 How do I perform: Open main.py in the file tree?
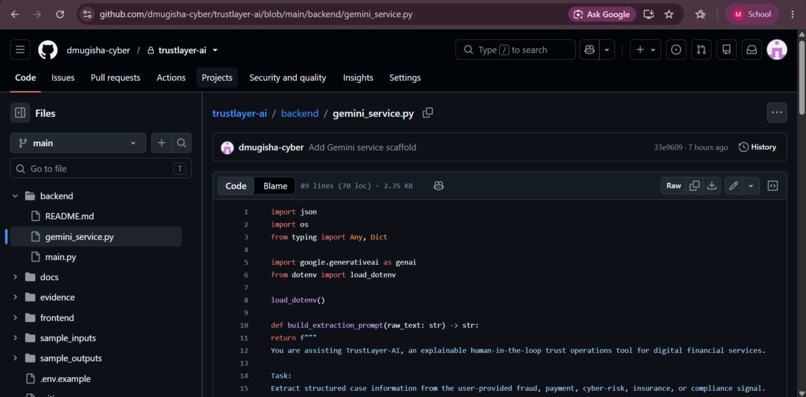(x=61, y=257)
